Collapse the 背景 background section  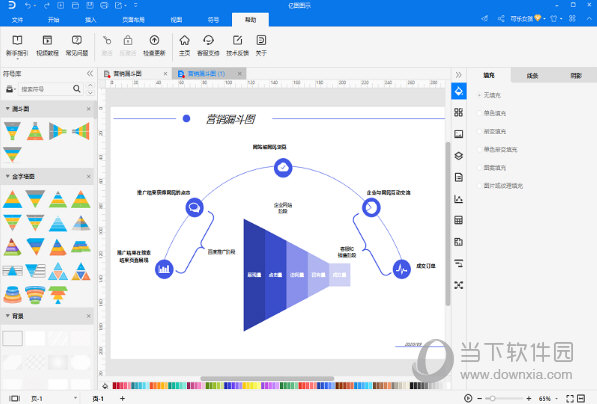pyautogui.click(x=7, y=316)
